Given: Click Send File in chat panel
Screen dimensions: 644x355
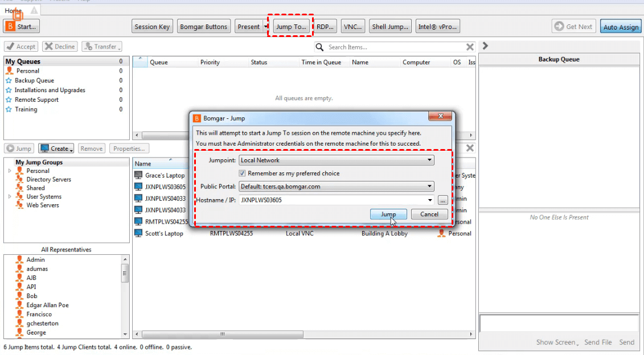Looking at the screenshot, I should coord(598,342).
